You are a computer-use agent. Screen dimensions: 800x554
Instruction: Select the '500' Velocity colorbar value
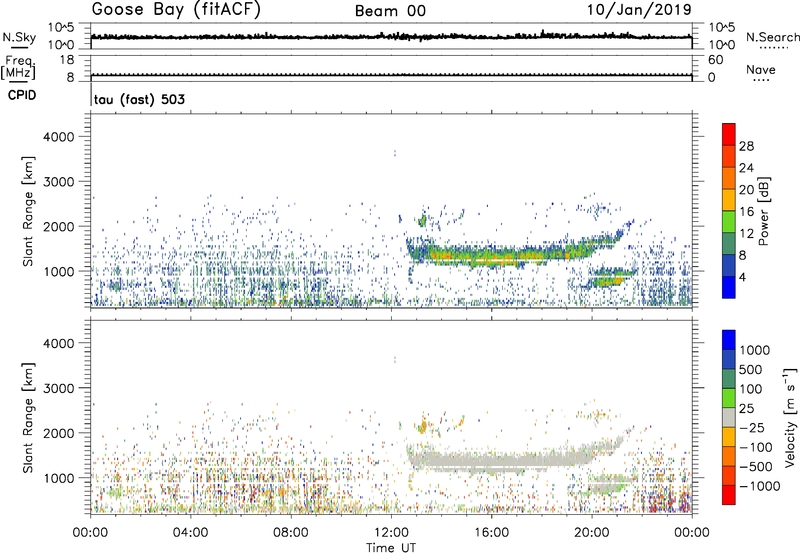(x=751, y=370)
